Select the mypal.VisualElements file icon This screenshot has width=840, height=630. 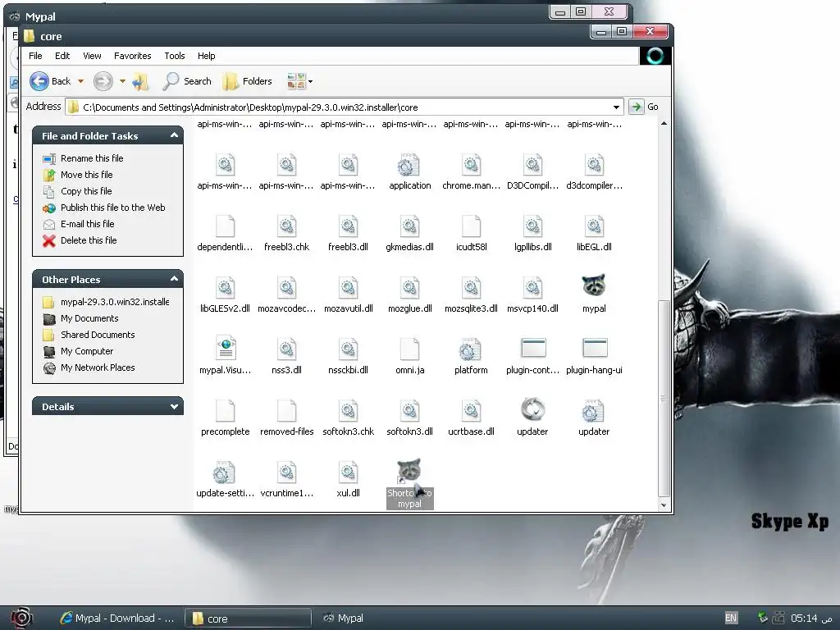(226, 347)
